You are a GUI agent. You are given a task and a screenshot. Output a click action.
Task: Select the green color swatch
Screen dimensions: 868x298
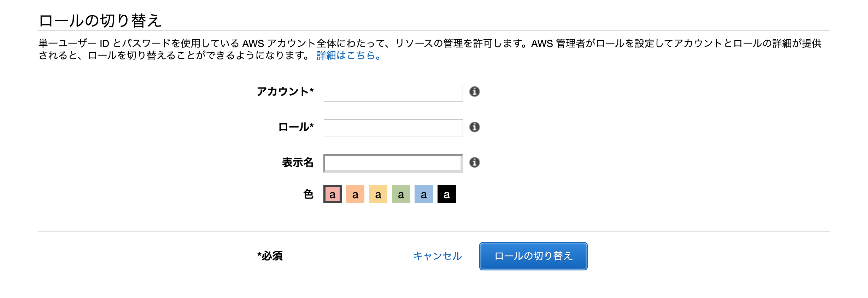pos(400,194)
